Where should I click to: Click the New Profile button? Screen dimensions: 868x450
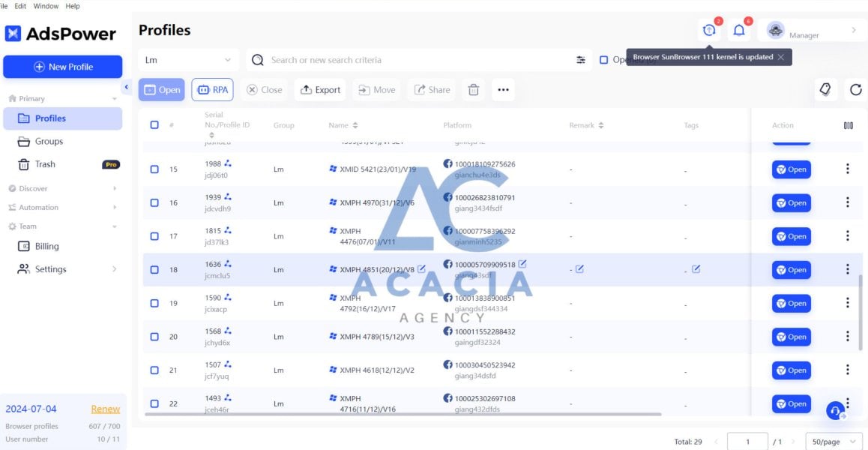62,67
